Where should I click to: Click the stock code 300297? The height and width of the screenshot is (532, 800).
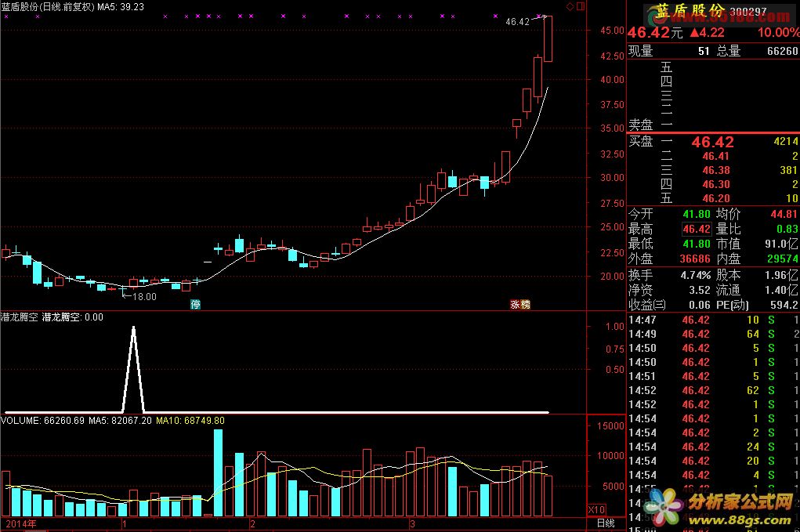pyautogui.click(x=748, y=11)
